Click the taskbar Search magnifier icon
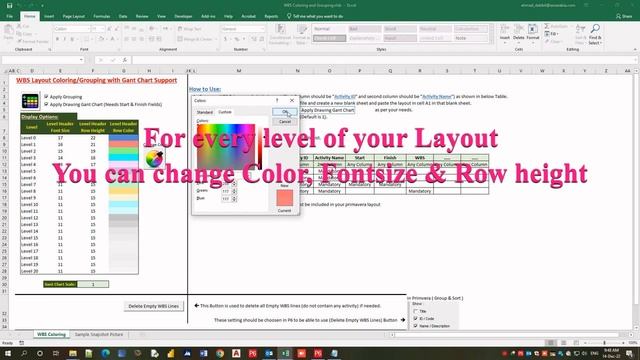Viewport: 640px width, 360px height. 24,353
